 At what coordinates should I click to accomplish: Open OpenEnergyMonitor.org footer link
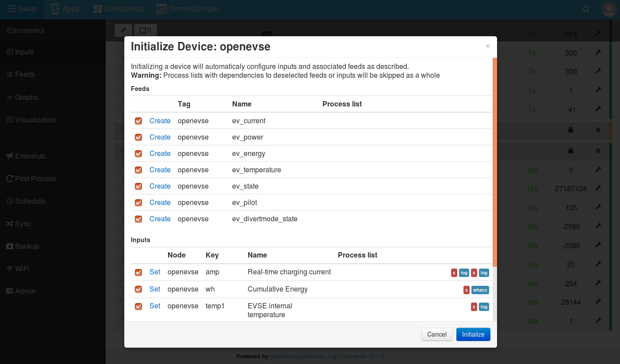pyautogui.click(x=303, y=356)
